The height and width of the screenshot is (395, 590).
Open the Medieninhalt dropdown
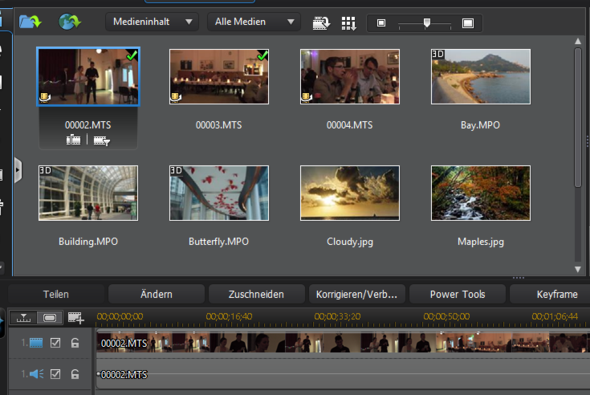[x=152, y=22]
